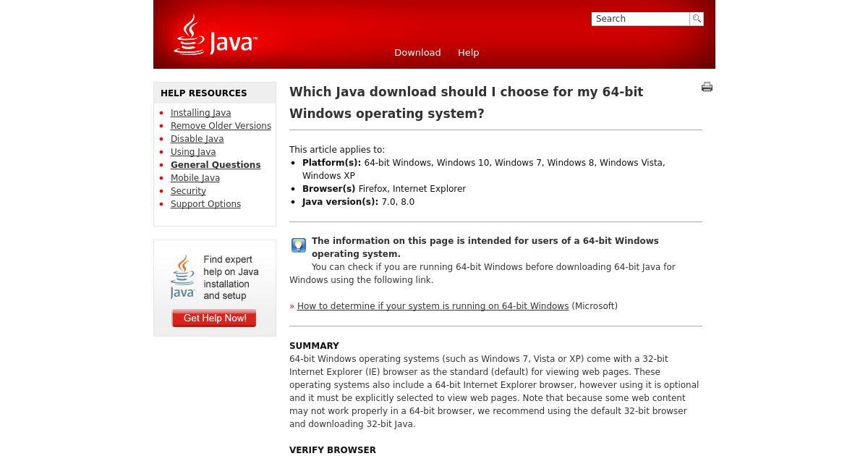
Task: Click the (Microsoft) text after the link
Action: point(595,306)
